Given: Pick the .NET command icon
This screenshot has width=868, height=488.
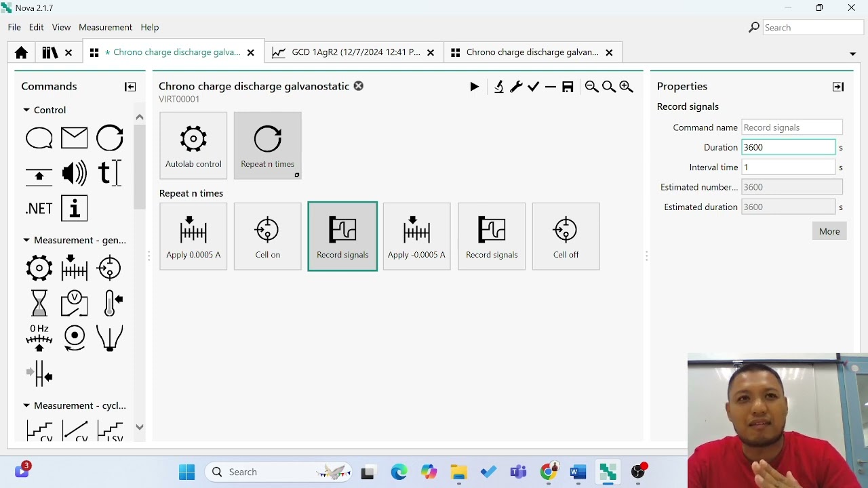Looking at the screenshot, I should click(39, 209).
